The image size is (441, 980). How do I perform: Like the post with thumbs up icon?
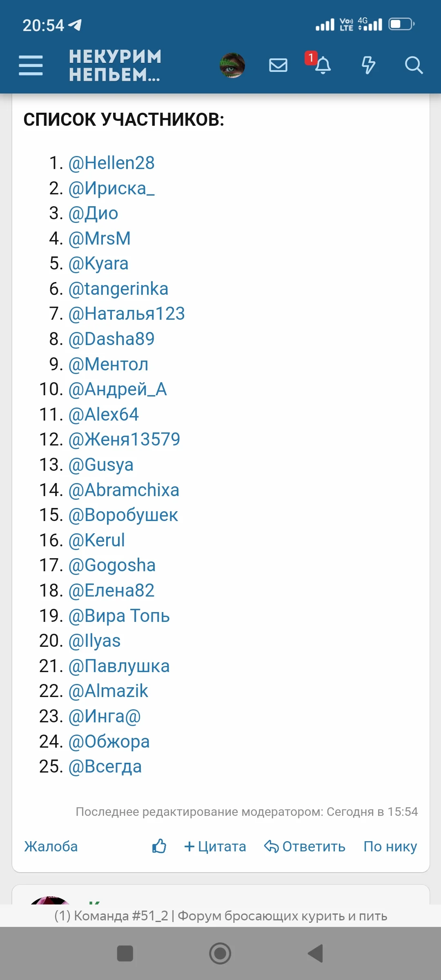click(158, 846)
